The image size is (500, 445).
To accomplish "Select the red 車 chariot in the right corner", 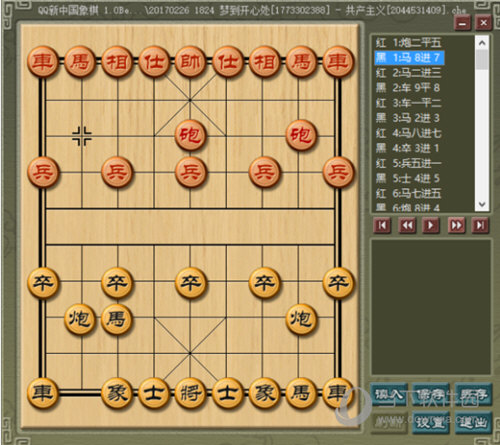I will (x=338, y=62).
